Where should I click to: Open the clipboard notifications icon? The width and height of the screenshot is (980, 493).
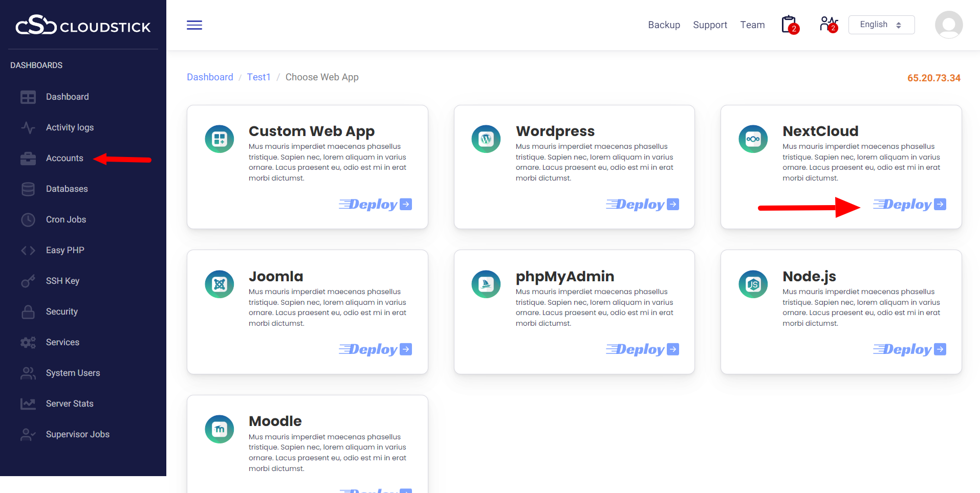click(789, 25)
